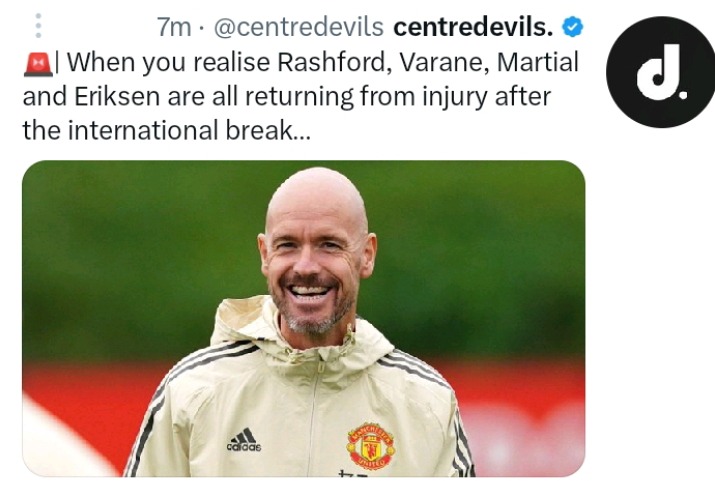Click "returning from injury after" text
This screenshot has height=481, width=715.
[x=398, y=96]
